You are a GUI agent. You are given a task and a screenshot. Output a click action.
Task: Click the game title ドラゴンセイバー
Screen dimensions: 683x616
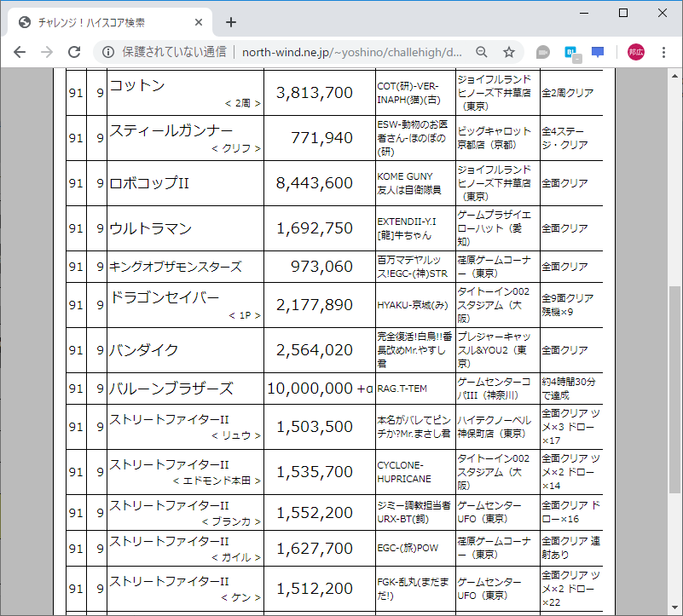pyautogui.click(x=165, y=297)
